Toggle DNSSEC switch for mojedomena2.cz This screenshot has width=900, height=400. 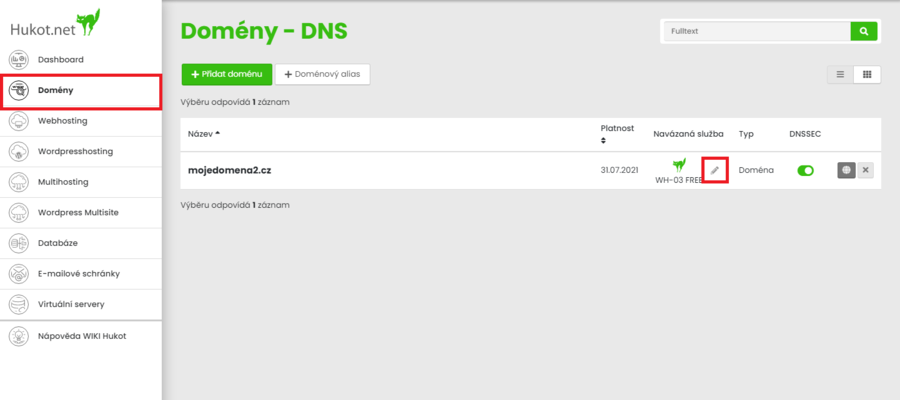click(x=805, y=171)
